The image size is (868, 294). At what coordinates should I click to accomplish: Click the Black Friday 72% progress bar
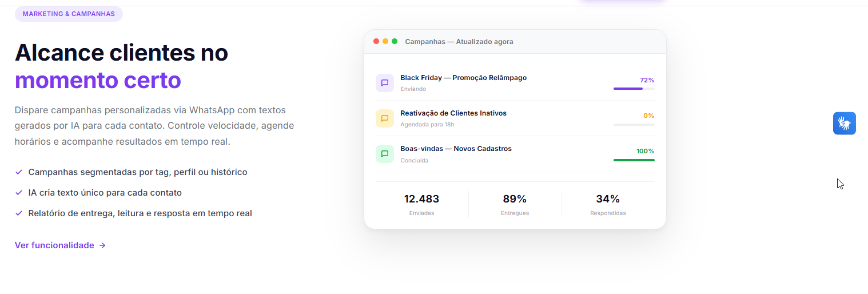tap(634, 89)
